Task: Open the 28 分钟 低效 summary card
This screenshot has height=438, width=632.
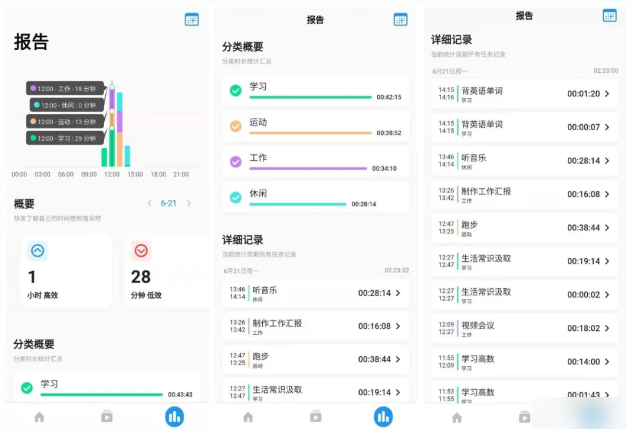Action: [166, 270]
